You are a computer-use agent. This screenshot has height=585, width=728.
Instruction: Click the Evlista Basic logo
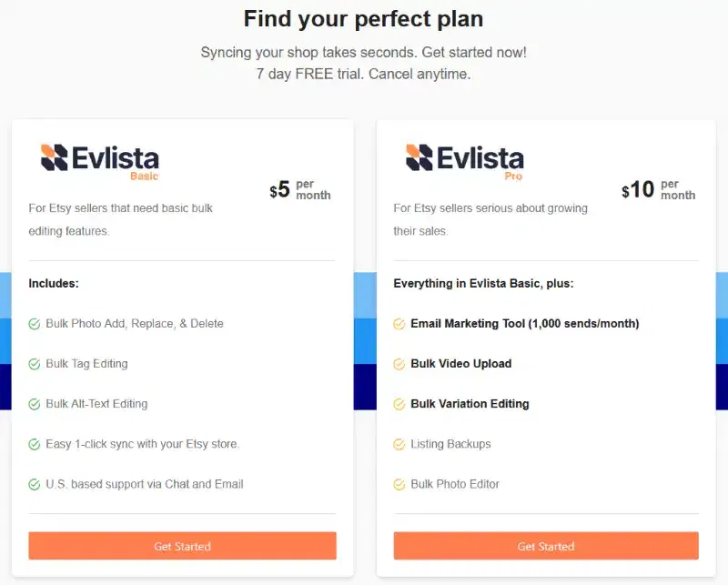pos(100,161)
